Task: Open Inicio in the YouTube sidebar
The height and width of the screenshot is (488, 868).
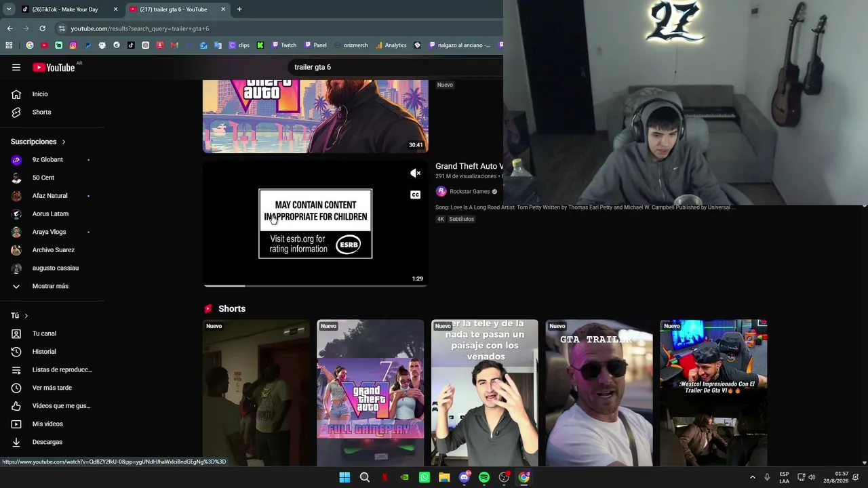Action: click(x=40, y=94)
